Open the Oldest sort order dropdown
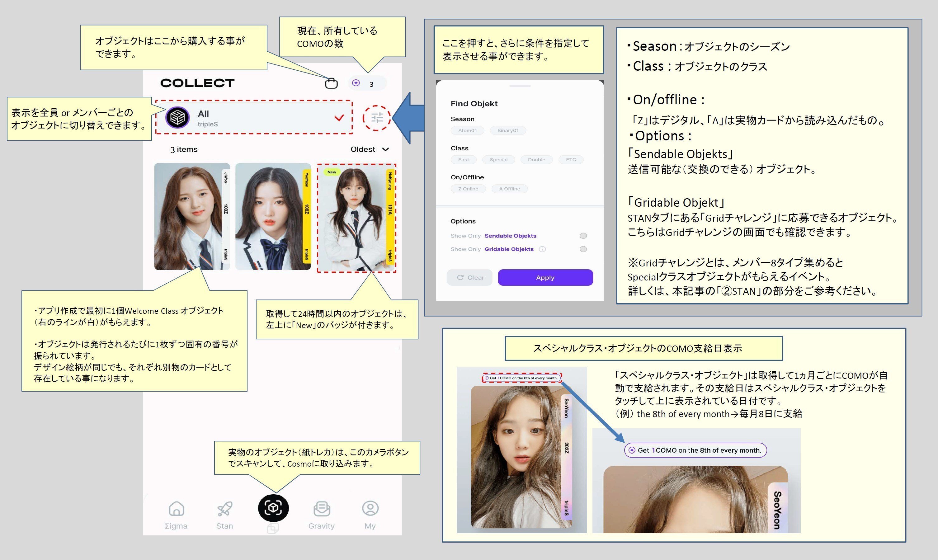 (370, 149)
